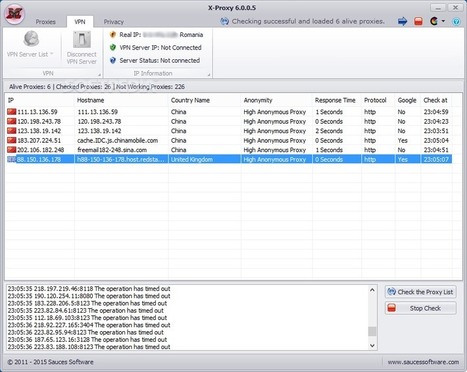Expand the VPN group dialog launcher
467x372 pixels.
pyautogui.click(x=99, y=75)
